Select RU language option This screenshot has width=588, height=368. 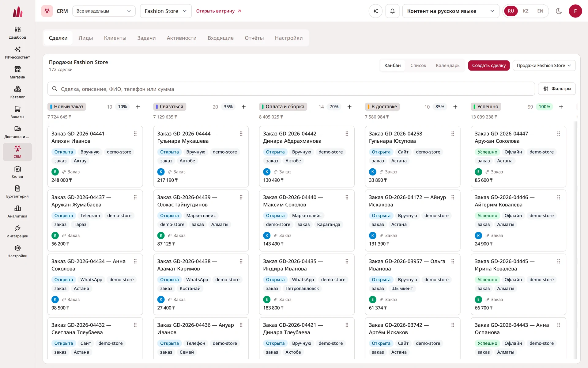click(x=511, y=11)
